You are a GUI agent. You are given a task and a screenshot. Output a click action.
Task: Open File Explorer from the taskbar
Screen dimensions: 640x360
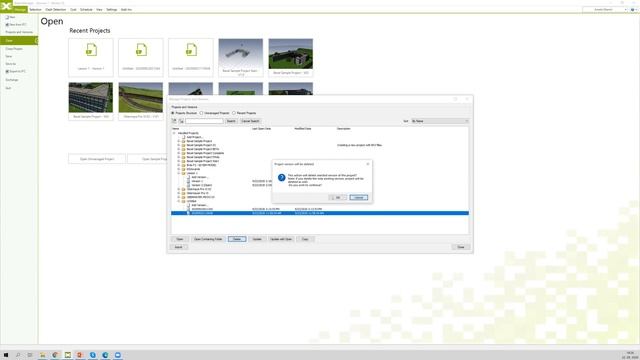42,355
